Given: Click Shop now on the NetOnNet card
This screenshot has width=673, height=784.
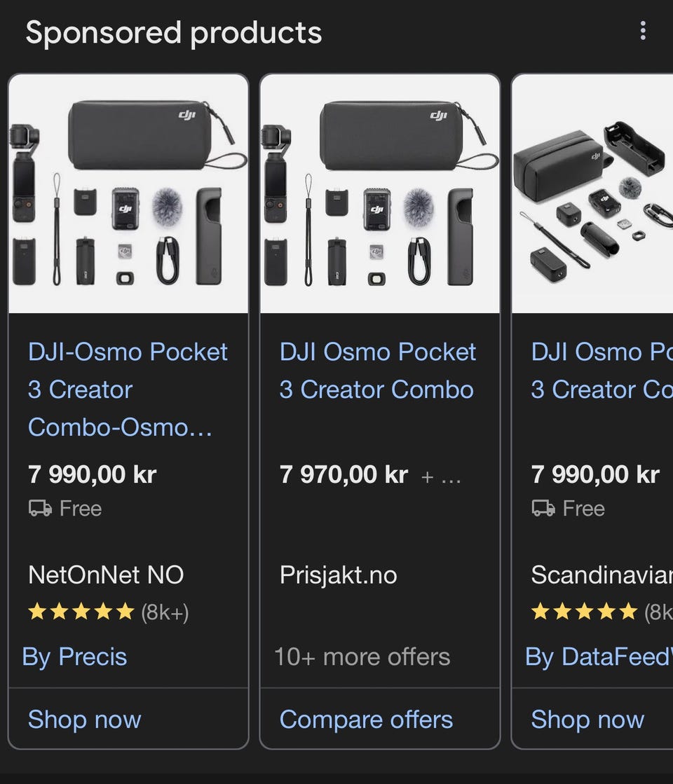Looking at the screenshot, I should point(85,720).
